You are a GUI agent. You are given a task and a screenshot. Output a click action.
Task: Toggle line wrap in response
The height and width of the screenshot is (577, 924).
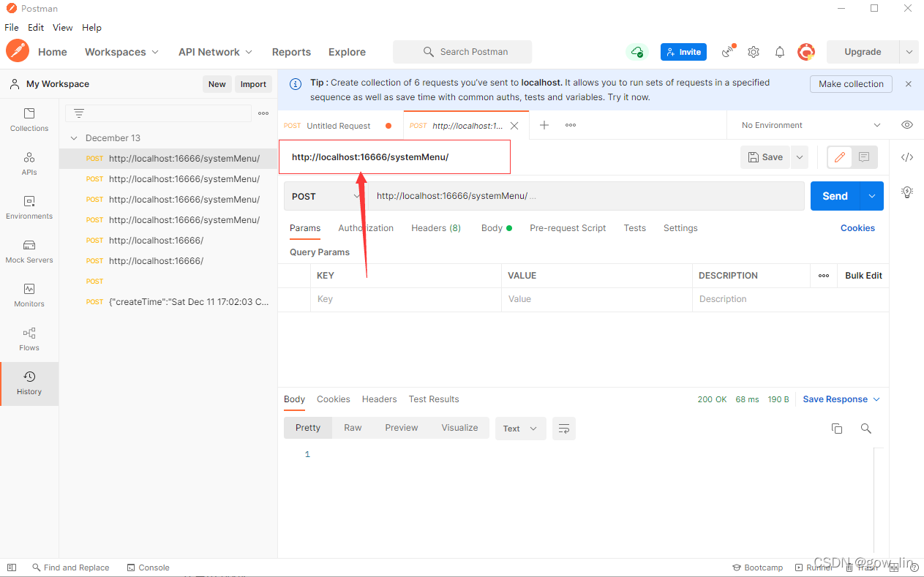564,429
